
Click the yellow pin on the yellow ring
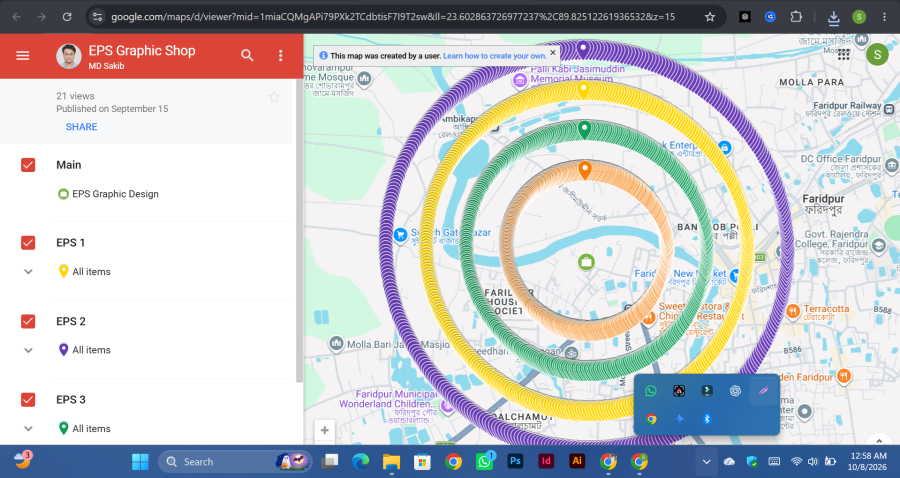point(583,90)
